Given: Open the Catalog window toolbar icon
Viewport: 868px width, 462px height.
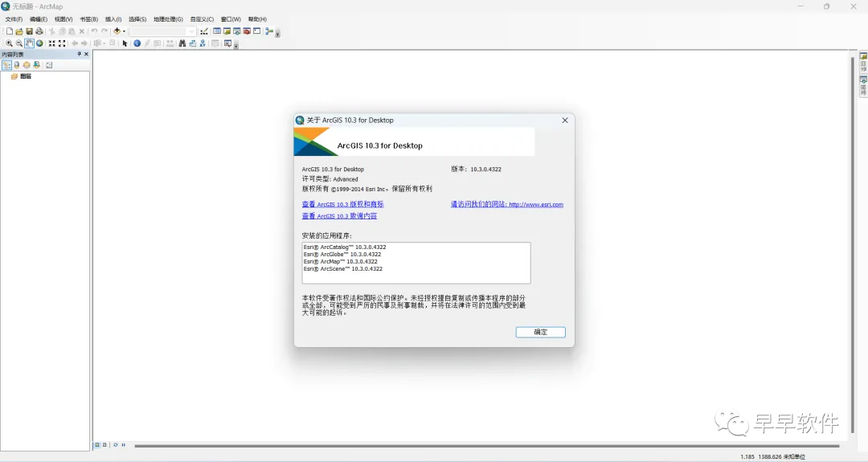Looking at the screenshot, I should [x=227, y=31].
